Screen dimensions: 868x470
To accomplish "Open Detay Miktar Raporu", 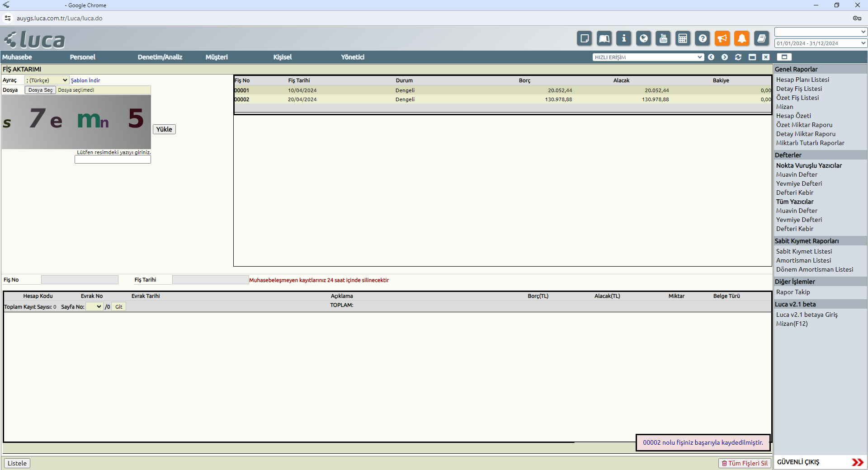I will point(806,134).
